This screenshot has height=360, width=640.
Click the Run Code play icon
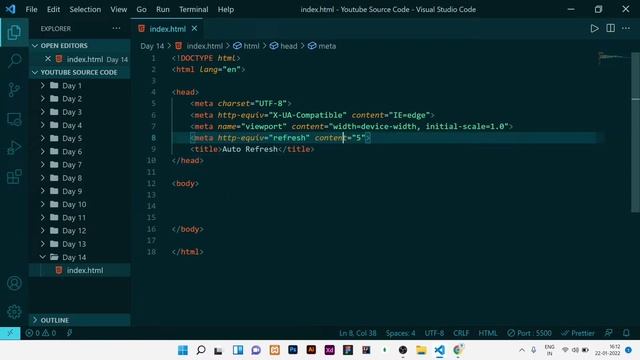pos(594,28)
